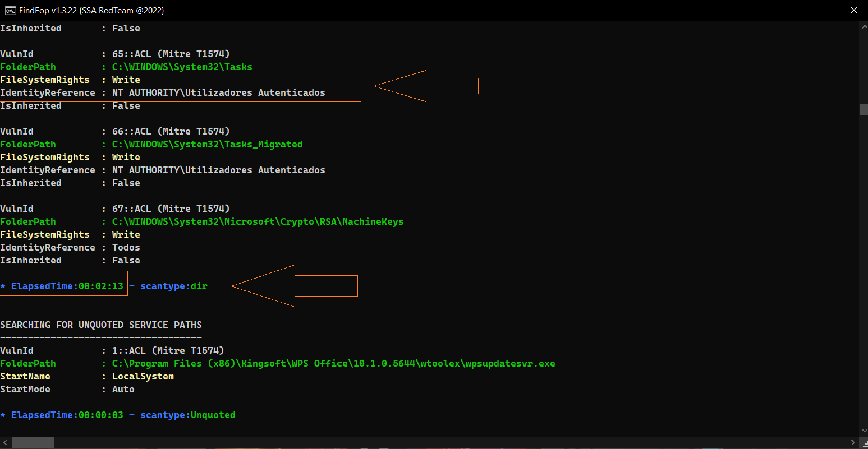Select the Tasks_Migrated folder path
Image resolution: width=868 pixels, height=449 pixels.
tap(208, 144)
